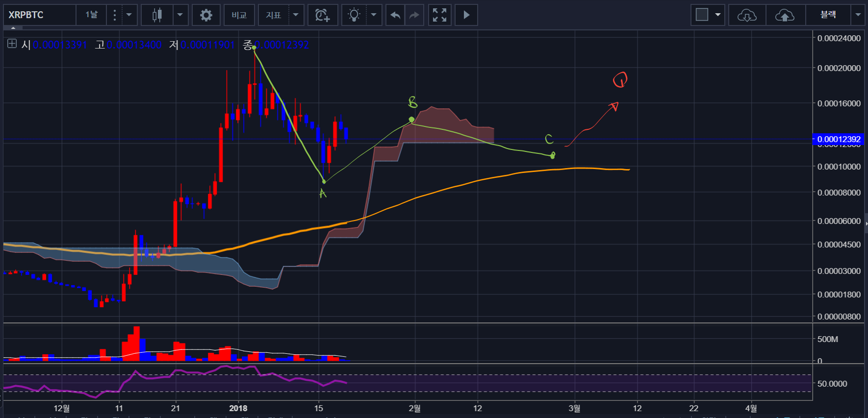Click the 0.00016000 price axis label
Viewport: 868px width, 418px height.
point(839,103)
